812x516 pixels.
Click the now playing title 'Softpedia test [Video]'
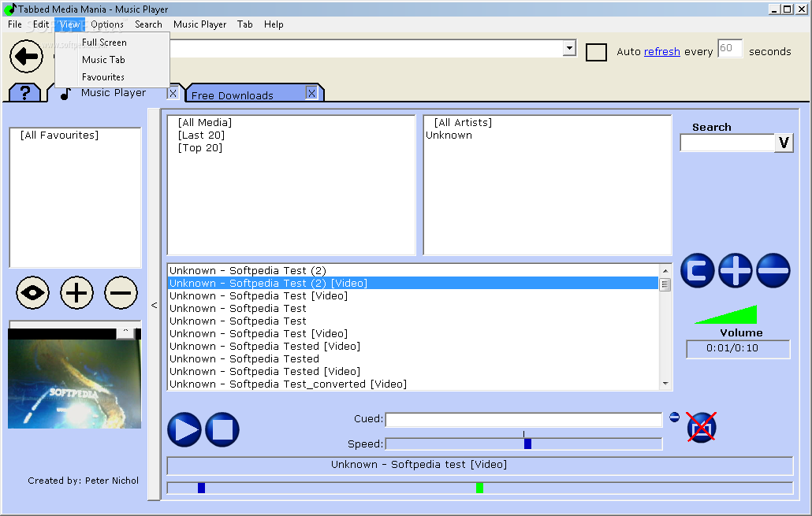(x=419, y=464)
